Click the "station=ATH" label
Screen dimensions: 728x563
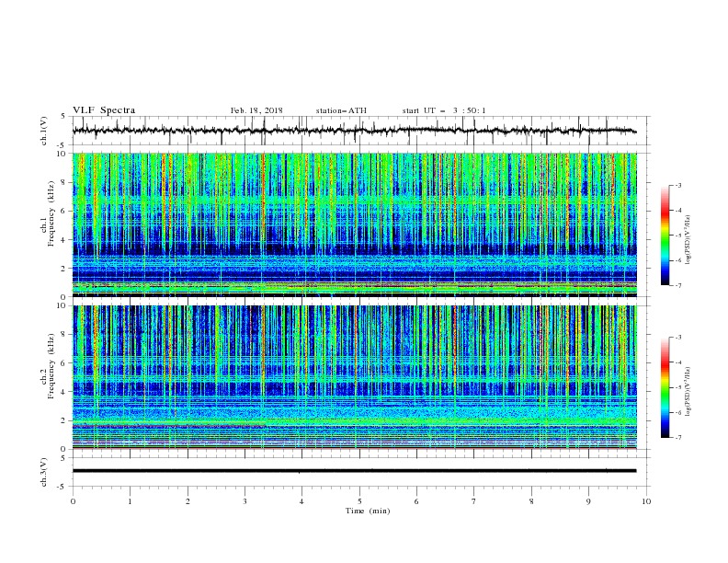341,110
